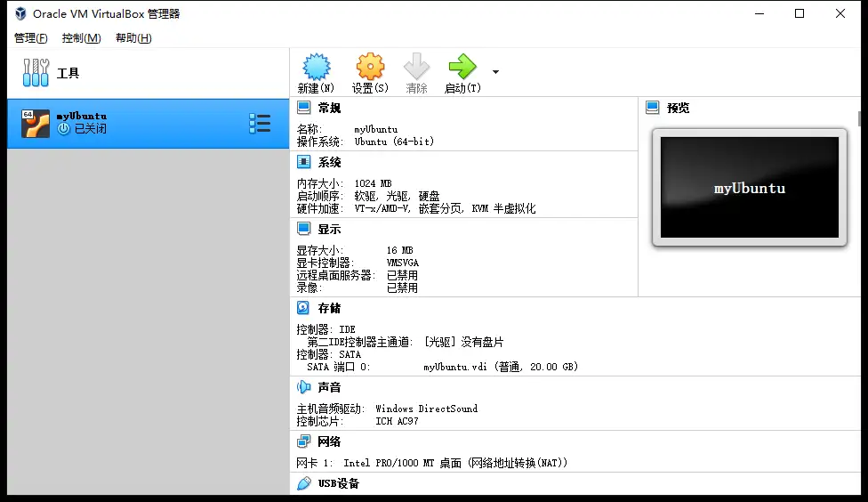Viewport: 868px width, 502px height.
Task: Click the Storage (存储) section disk icon
Action: (x=304, y=308)
